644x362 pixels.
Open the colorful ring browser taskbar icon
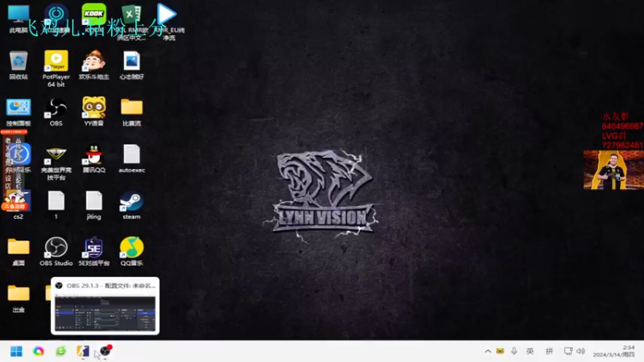coord(39,352)
